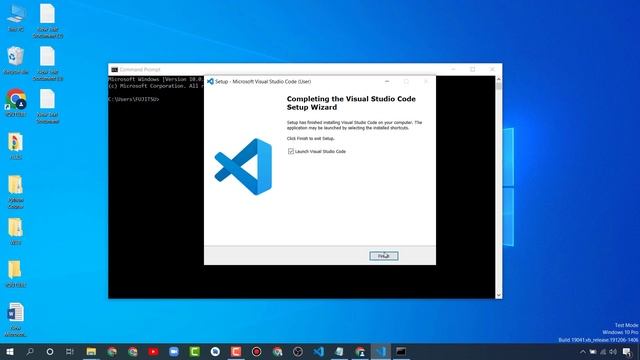The image size is (640, 360).
Task: Open Chrome with person badge in taskbar
Action: pos(360,351)
